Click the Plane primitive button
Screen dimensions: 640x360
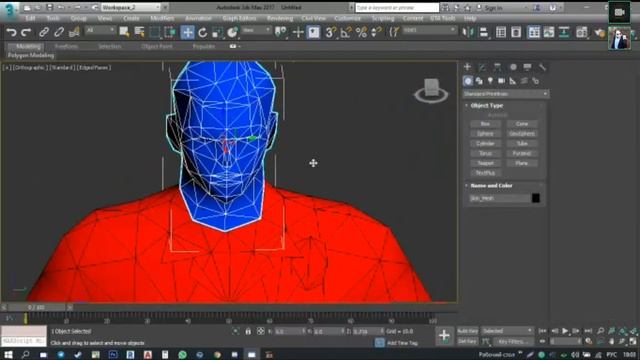coord(522,163)
